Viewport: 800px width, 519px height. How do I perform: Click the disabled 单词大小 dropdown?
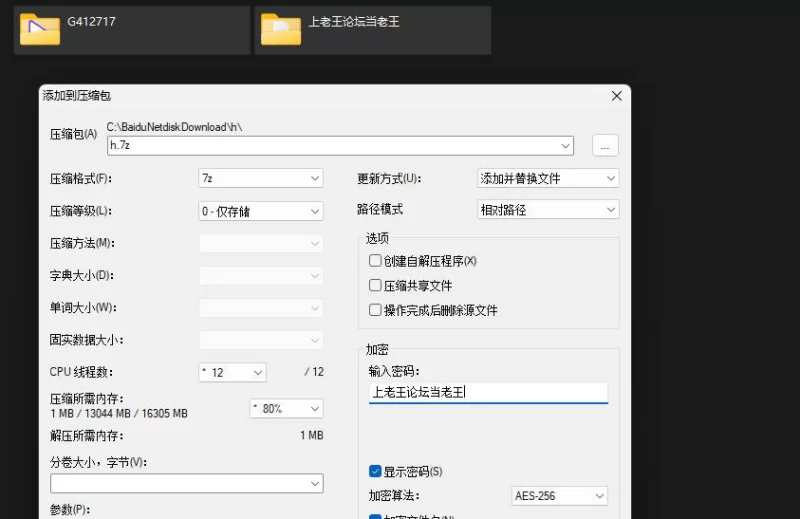[x=261, y=308]
